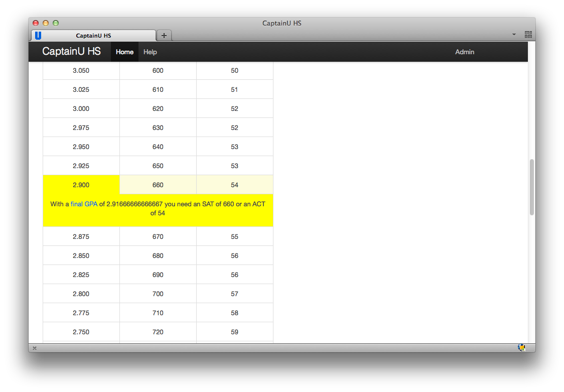The image size is (564, 392).
Task: Select GPA cell 2.975
Action: [81, 127]
